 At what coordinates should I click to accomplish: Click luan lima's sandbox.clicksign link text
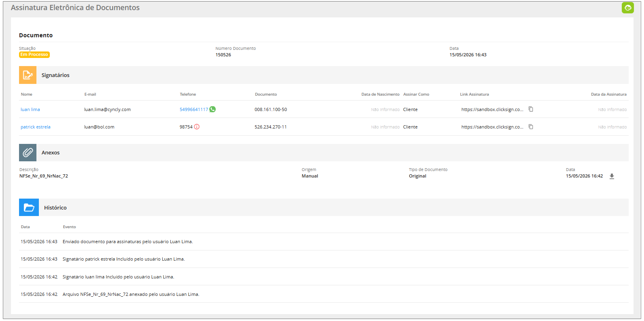[492, 109]
